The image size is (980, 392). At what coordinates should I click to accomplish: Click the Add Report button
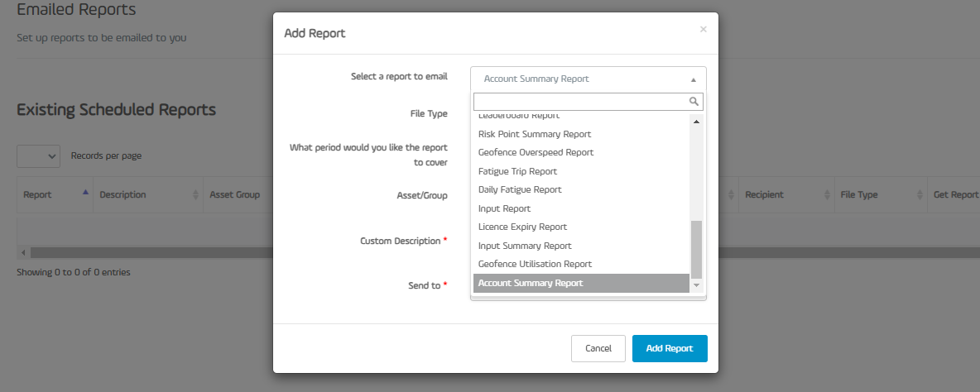click(x=670, y=348)
